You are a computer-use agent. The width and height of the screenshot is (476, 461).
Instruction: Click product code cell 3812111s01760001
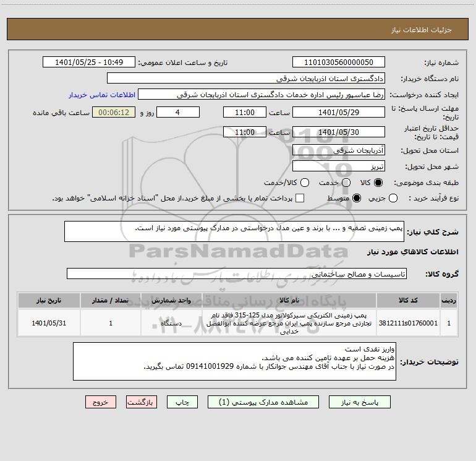coord(408,323)
